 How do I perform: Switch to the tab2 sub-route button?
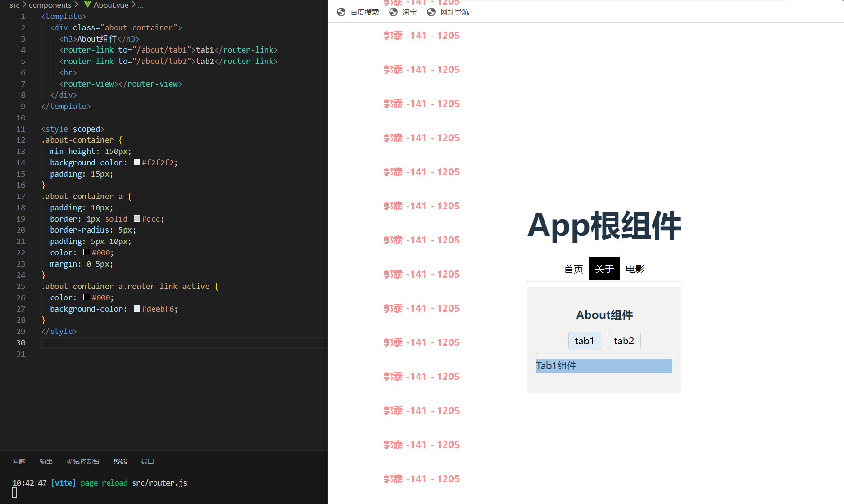624,341
